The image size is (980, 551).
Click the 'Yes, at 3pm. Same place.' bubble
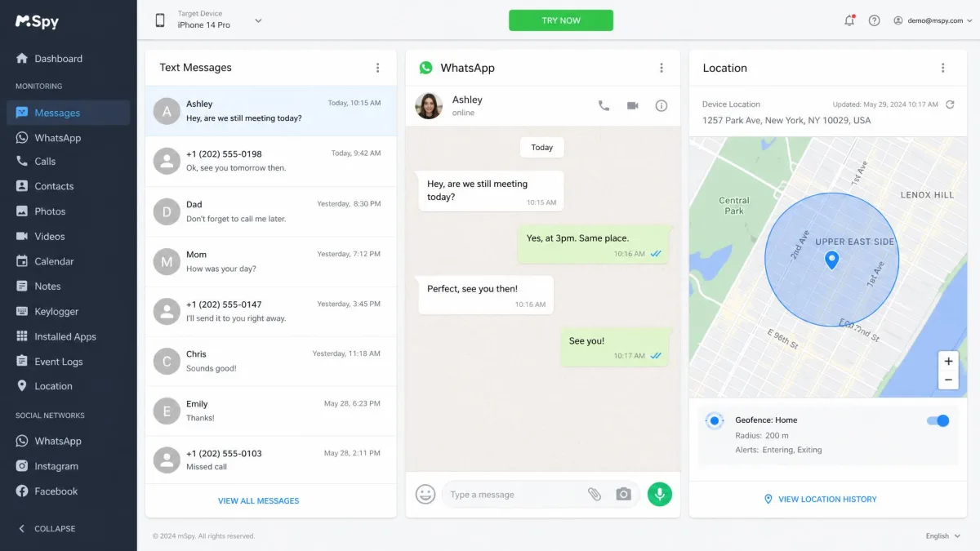(x=594, y=245)
